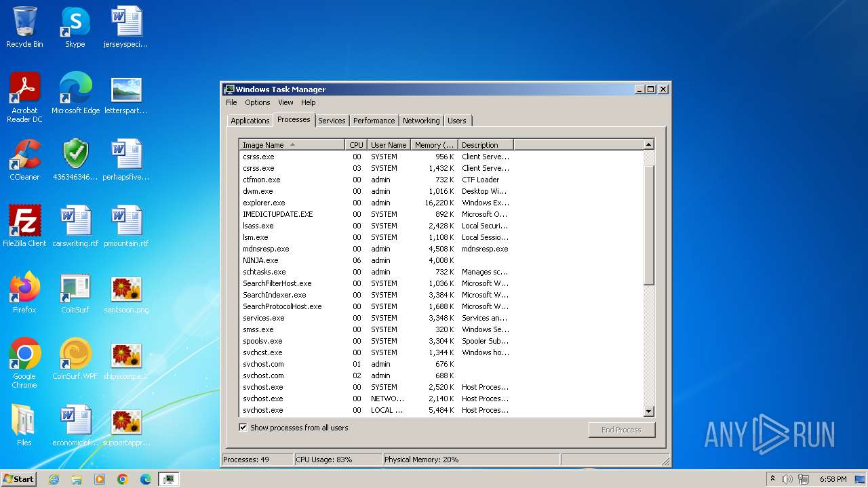Image resolution: width=868 pixels, height=488 pixels.
Task: Select the letterspart image file icon
Action: (126, 94)
